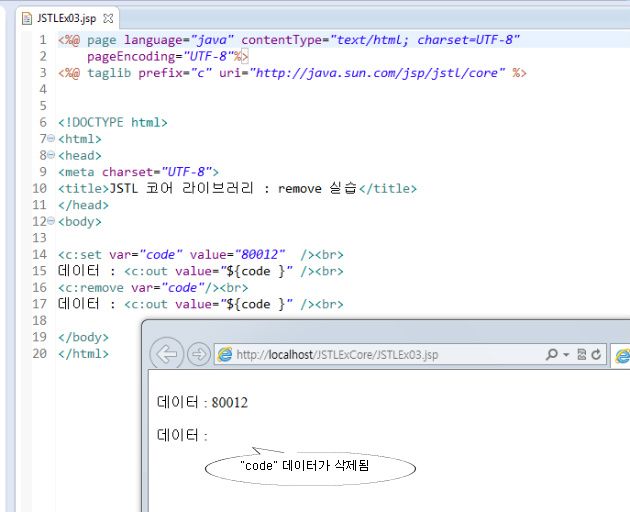This screenshot has height=512, width=630.
Task: Refresh the browser page
Action: tap(596, 354)
